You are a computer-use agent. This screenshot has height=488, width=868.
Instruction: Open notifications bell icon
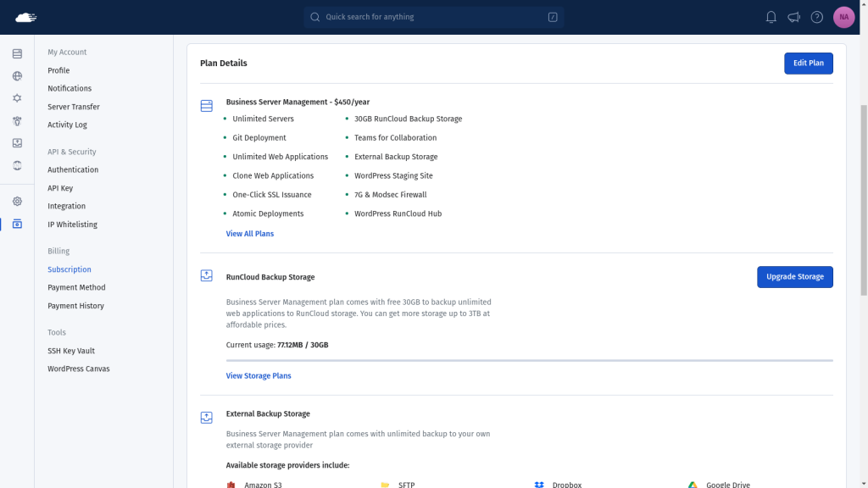[x=771, y=17]
